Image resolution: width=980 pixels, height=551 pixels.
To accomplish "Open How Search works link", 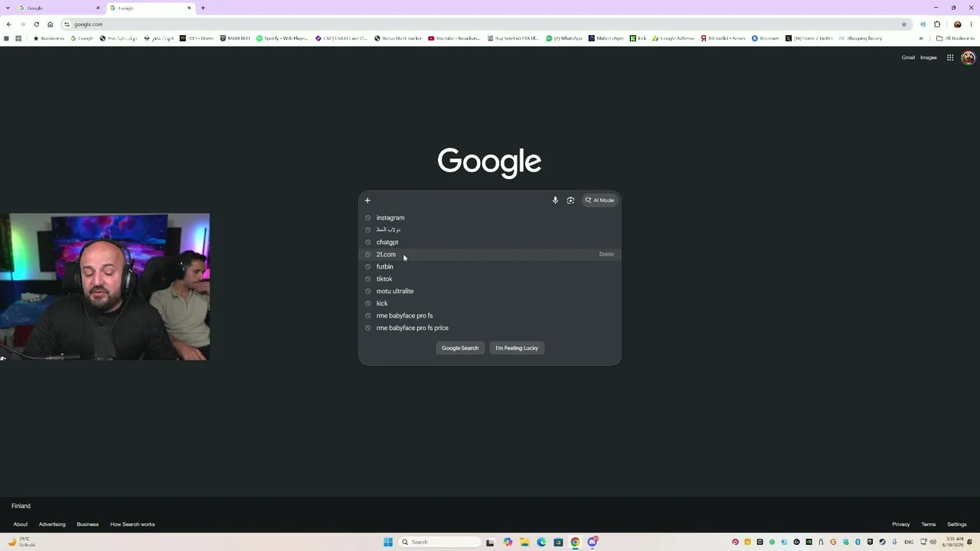I will tap(132, 524).
